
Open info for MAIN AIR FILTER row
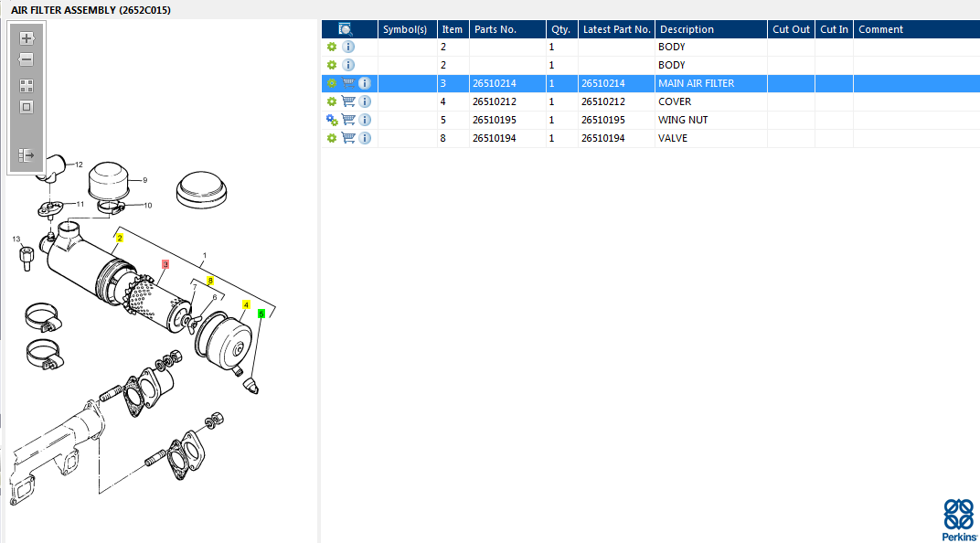tap(365, 83)
